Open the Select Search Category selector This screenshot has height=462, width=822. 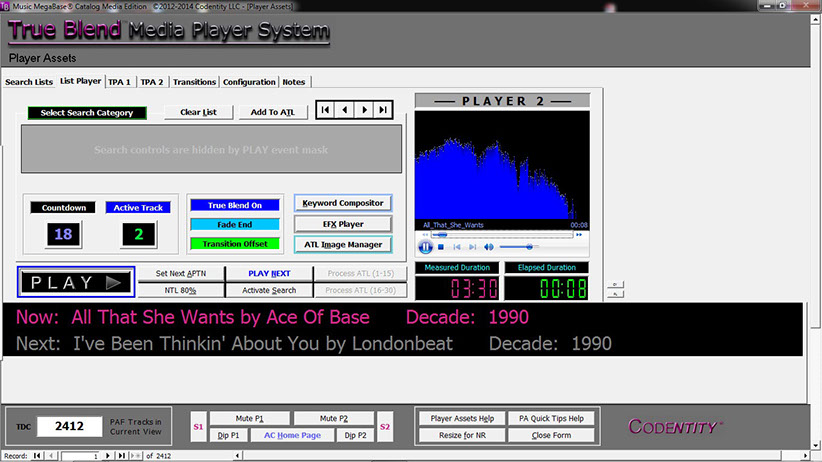pos(87,113)
